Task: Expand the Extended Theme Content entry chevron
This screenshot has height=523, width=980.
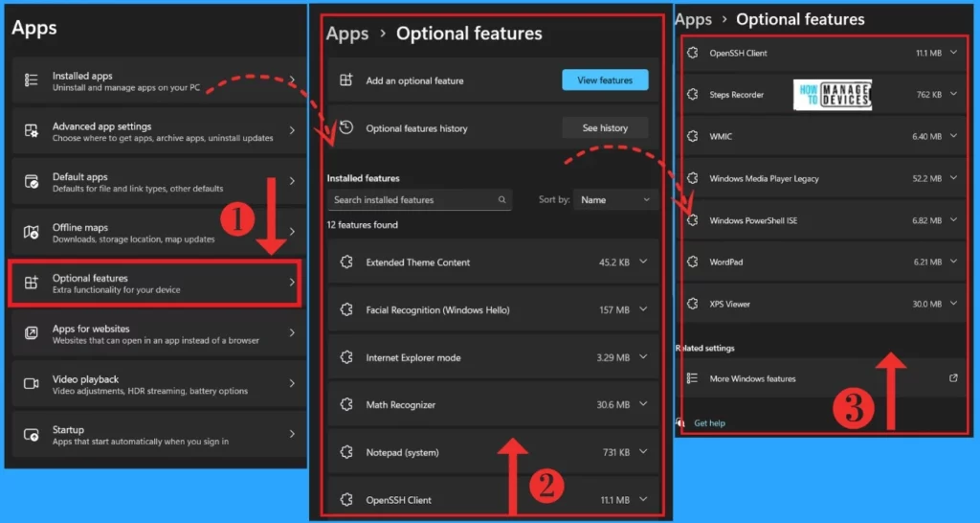Action: click(643, 261)
